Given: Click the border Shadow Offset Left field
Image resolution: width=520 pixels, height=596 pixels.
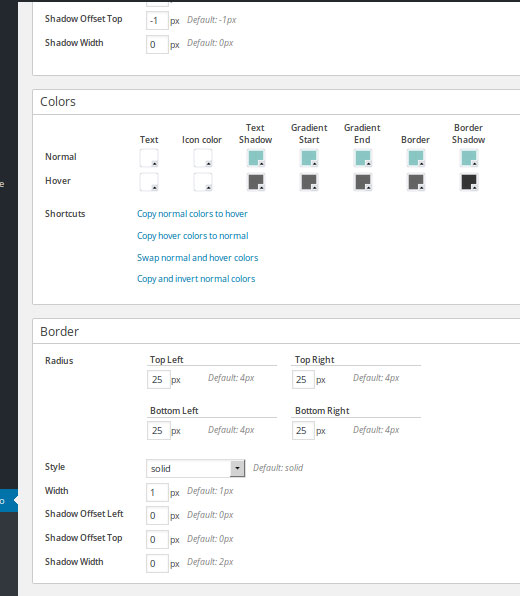Looking at the screenshot, I should coord(157,515).
